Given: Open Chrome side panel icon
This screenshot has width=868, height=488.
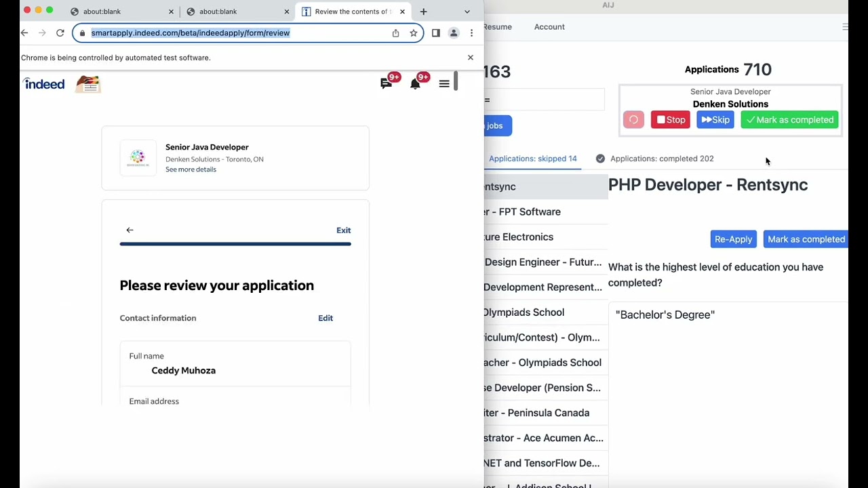Looking at the screenshot, I should [x=436, y=33].
